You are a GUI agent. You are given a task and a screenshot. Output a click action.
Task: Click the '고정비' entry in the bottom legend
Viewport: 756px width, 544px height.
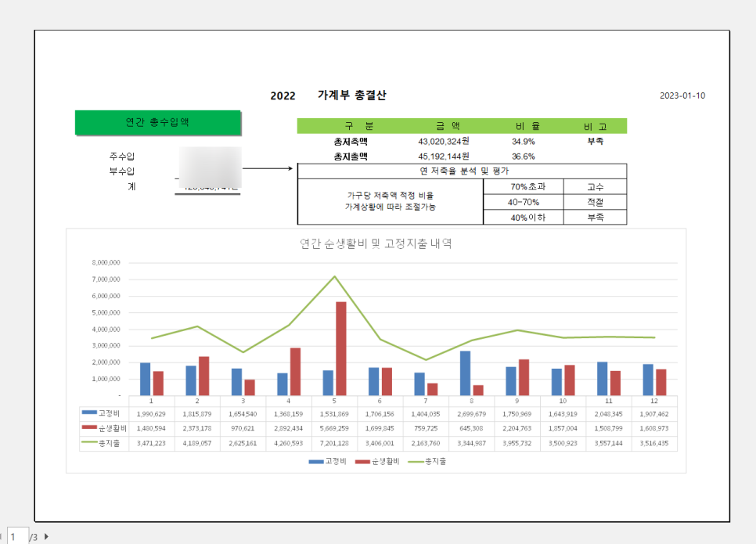pos(328,462)
